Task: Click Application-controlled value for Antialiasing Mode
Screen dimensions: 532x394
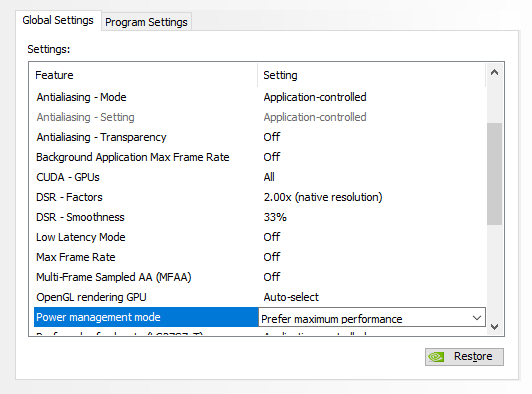Action: point(315,97)
